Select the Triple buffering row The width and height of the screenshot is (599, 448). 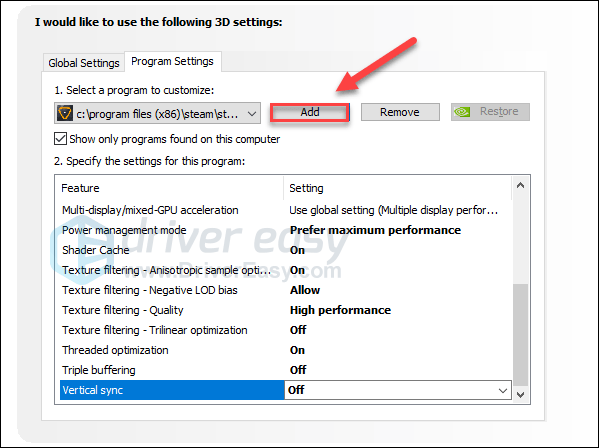click(x=286, y=370)
